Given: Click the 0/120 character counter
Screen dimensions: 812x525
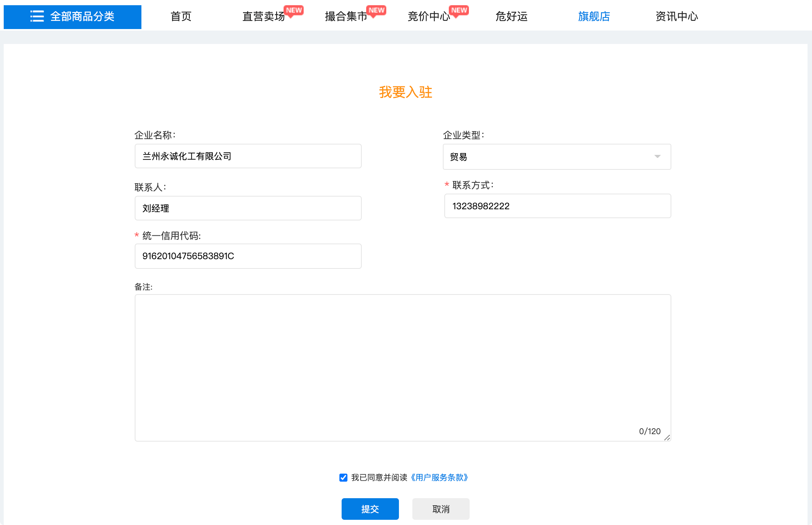Looking at the screenshot, I should point(650,431).
